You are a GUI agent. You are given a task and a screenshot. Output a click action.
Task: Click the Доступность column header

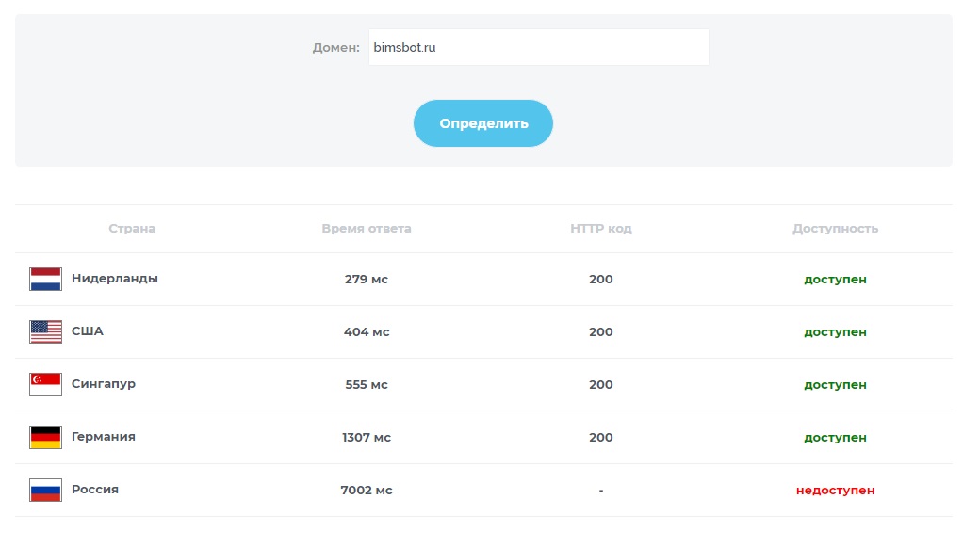click(835, 229)
